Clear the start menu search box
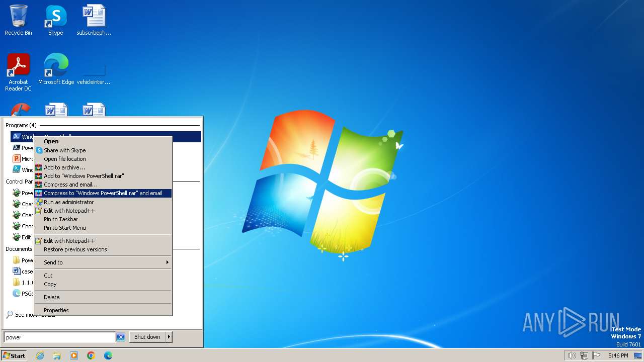 tap(121, 337)
